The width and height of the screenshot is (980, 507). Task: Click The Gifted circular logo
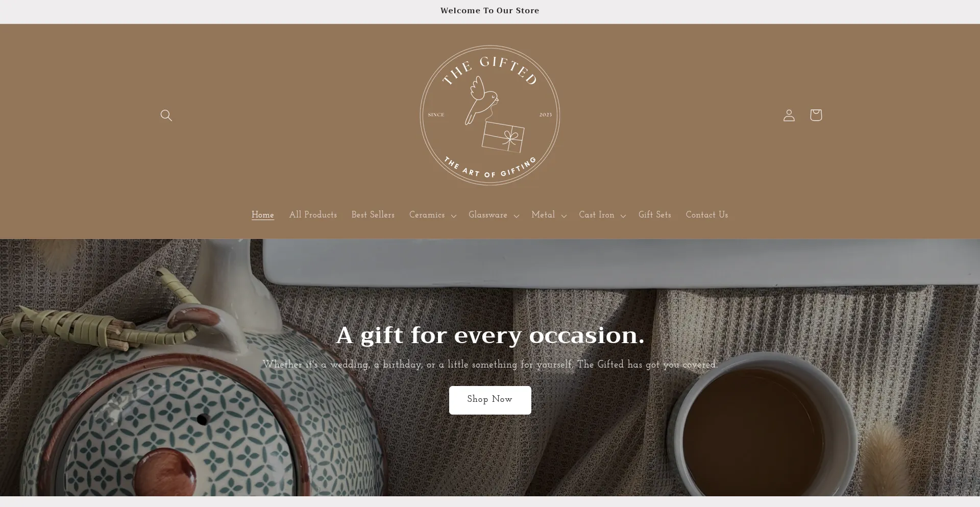[490, 115]
